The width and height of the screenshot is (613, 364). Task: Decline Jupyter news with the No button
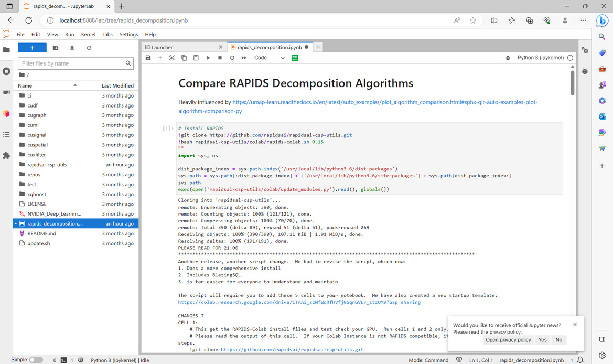click(x=558, y=340)
